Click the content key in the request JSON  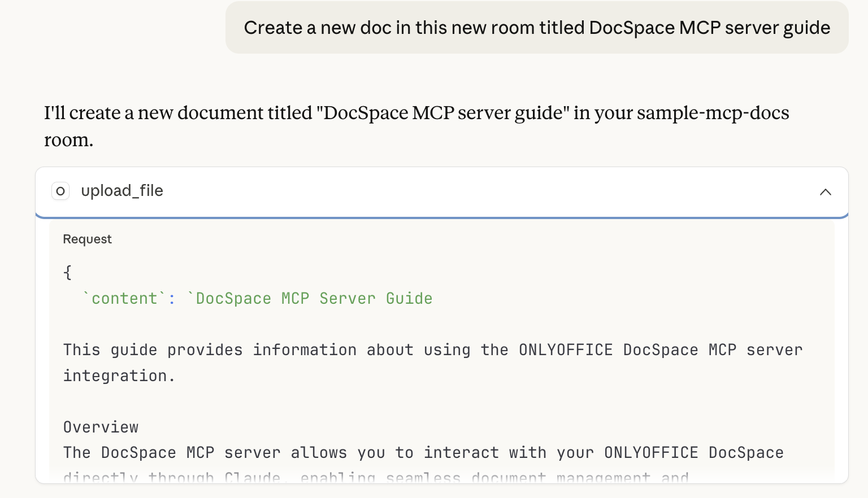[124, 298]
